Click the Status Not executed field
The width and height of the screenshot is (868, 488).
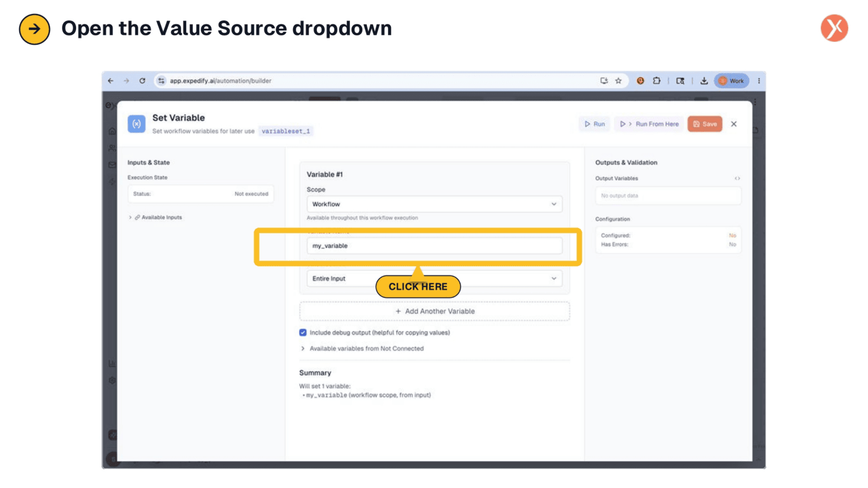(x=201, y=194)
